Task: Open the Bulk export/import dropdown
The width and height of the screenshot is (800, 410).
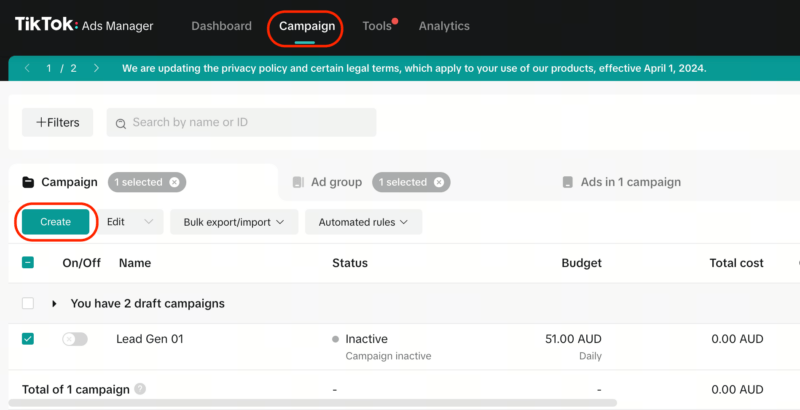Action: [x=234, y=222]
